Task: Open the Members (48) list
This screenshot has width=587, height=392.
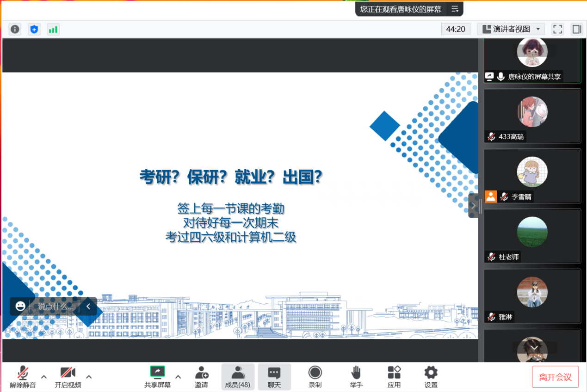Action: click(238, 376)
